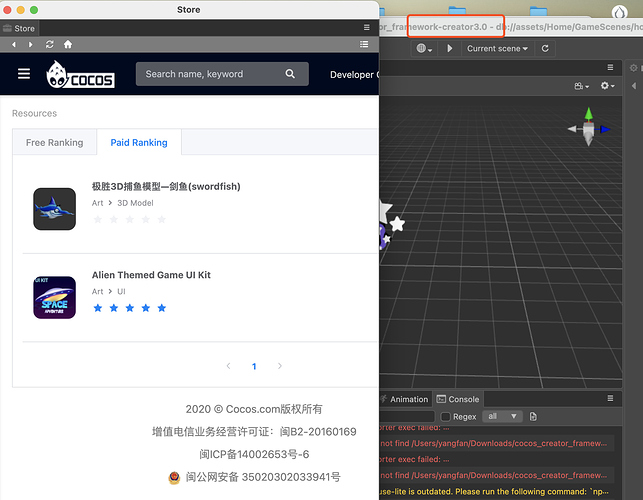Screen dimensions: 643x500
Task: Open the console log file icon
Action: (x=533, y=417)
